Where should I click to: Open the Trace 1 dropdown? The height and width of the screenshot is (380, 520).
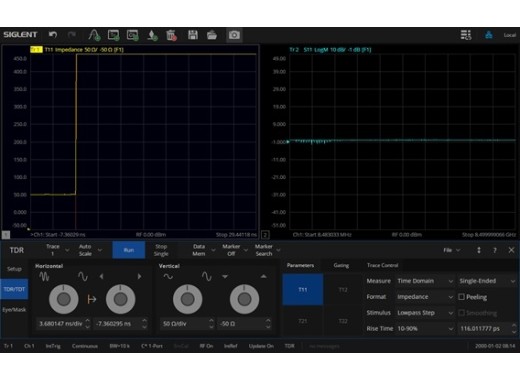coord(57,250)
